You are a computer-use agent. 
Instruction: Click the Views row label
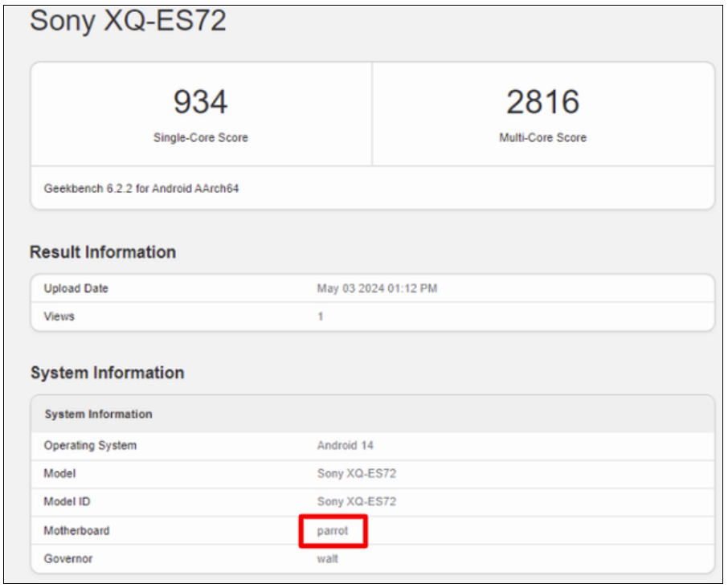(x=59, y=316)
